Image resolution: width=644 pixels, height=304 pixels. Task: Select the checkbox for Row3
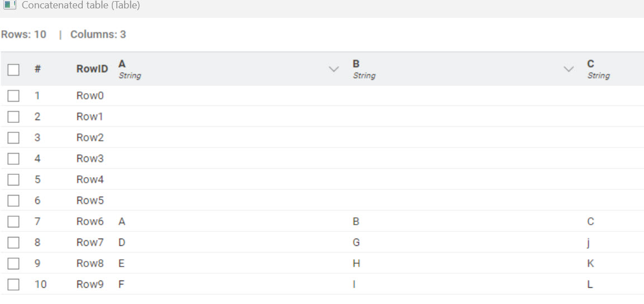click(13, 159)
